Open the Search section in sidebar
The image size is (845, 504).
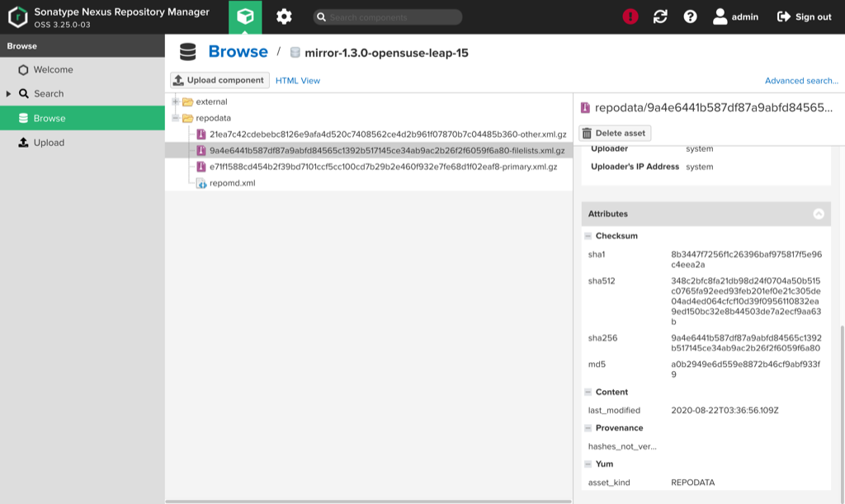tap(83, 94)
